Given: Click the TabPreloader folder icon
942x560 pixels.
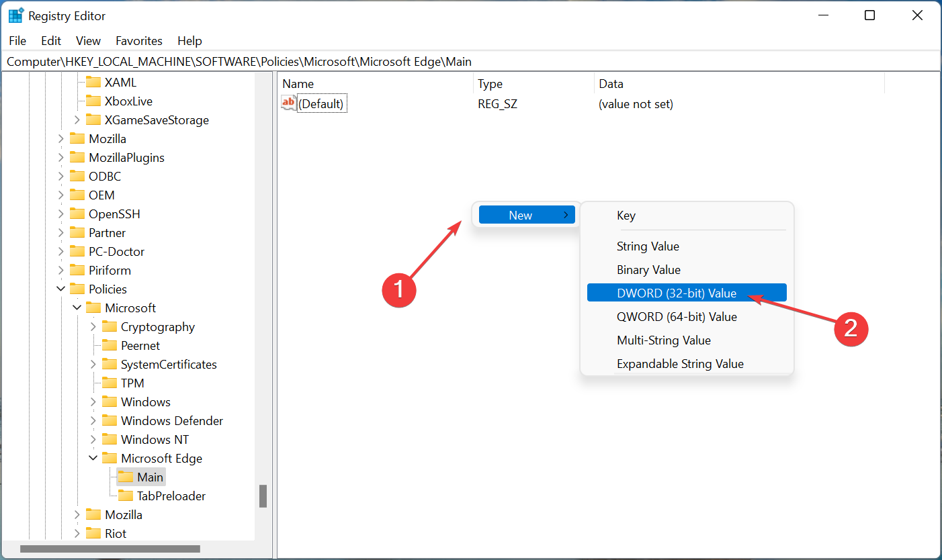Looking at the screenshot, I should pos(125,496).
